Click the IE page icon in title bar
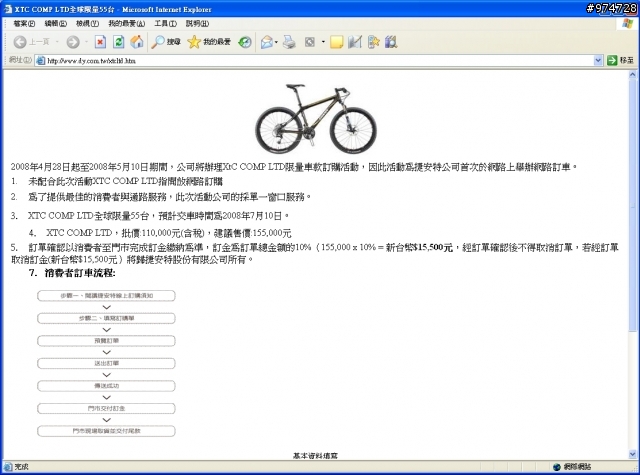This screenshot has height=475, width=640. pyautogui.click(x=8, y=9)
